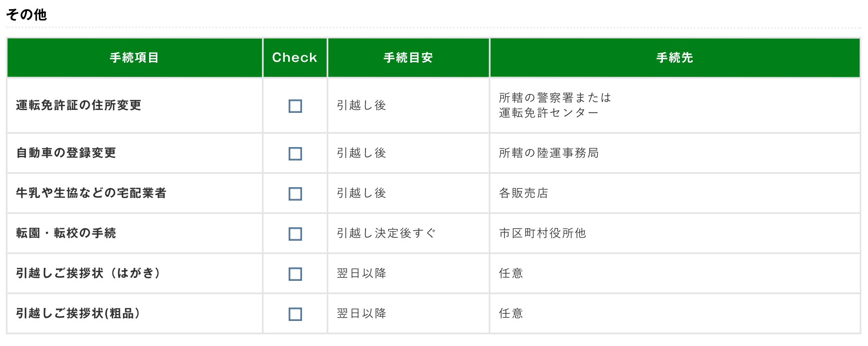The width and height of the screenshot is (868, 346).
Task: Click the 手続先 column header
Action: (675, 58)
